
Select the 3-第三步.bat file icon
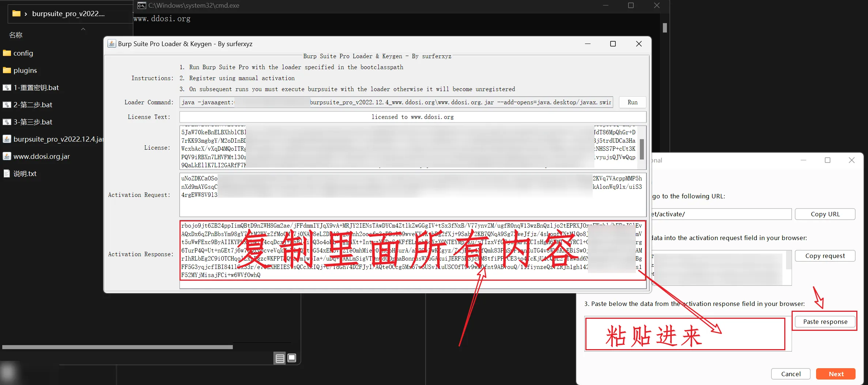tap(7, 122)
